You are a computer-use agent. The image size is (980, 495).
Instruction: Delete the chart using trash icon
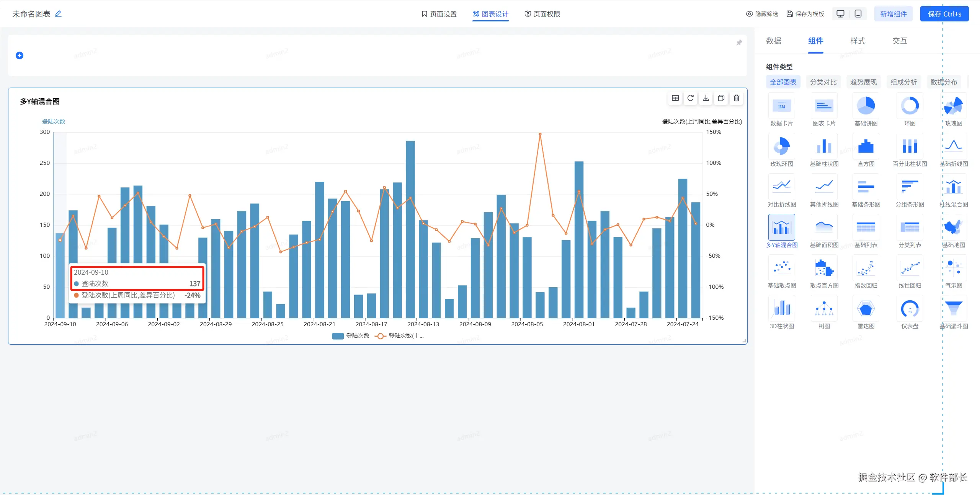[x=737, y=98]
